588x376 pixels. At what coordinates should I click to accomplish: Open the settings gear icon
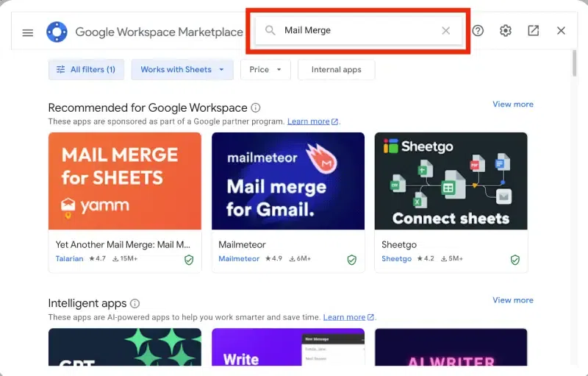(506, 30)
